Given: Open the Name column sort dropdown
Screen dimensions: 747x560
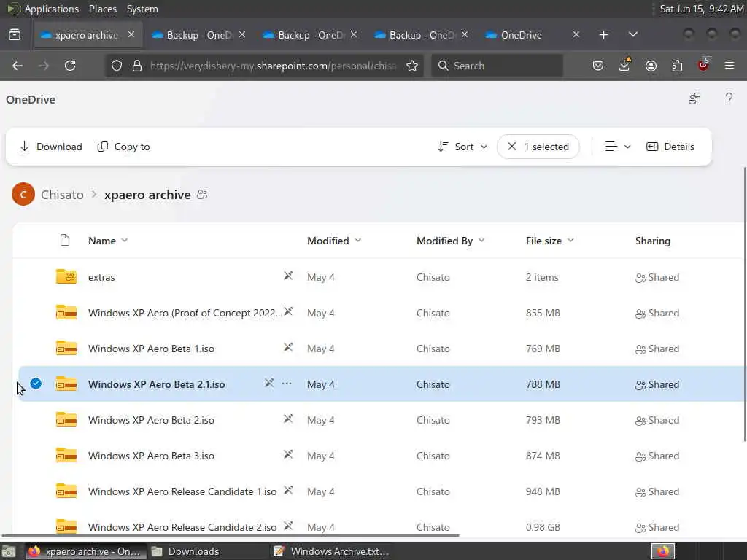Looking at the screenshot, I should click(124, 241).
